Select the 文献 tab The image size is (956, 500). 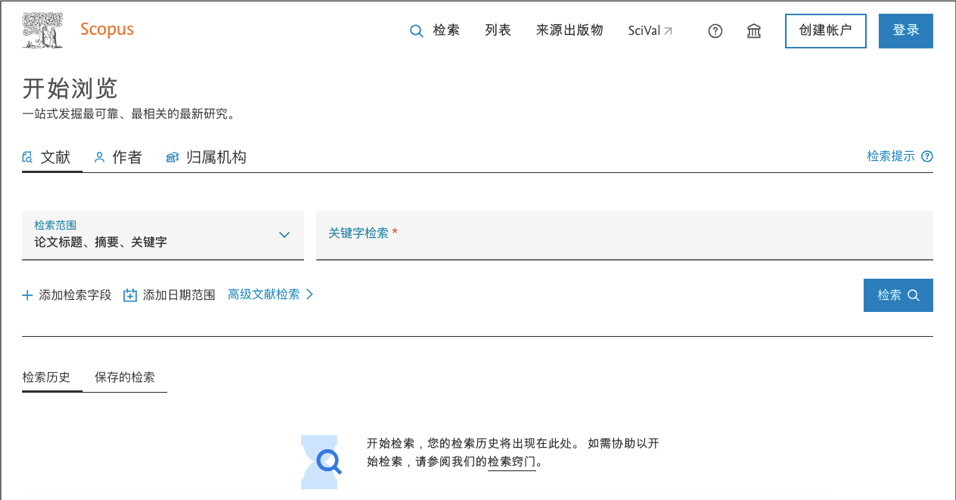point(47,157)
